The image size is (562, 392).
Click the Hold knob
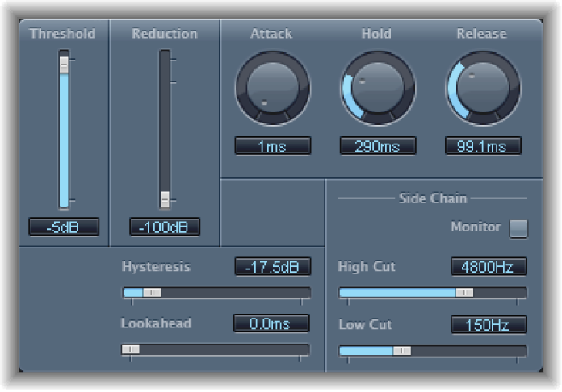click(378, 88)
